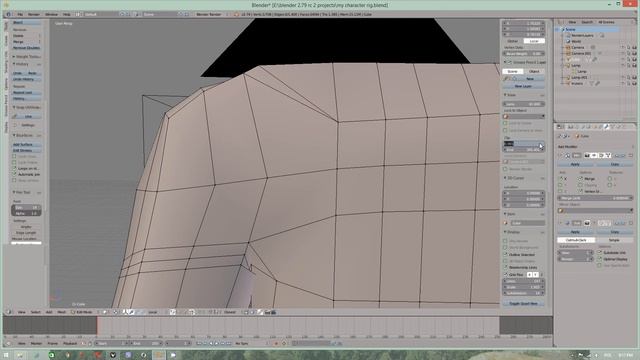Image resolution: width=640 pixels, height=360 pixels.
Task: Select the Camera object in outliner
Action: 578,47
